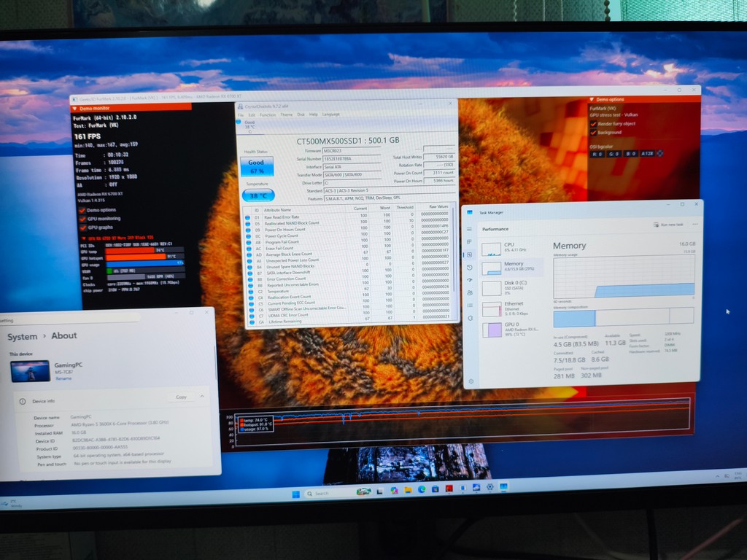The image size is (747, 560).
Task: Click the Raw Read Error Rate status dot
Action: (248, 217)
